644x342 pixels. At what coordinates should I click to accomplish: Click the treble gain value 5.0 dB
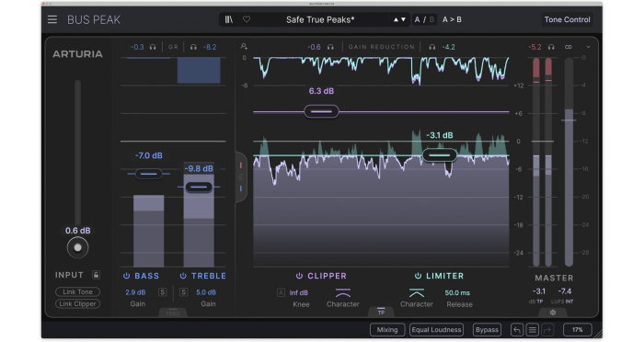[x=206, y=292]
